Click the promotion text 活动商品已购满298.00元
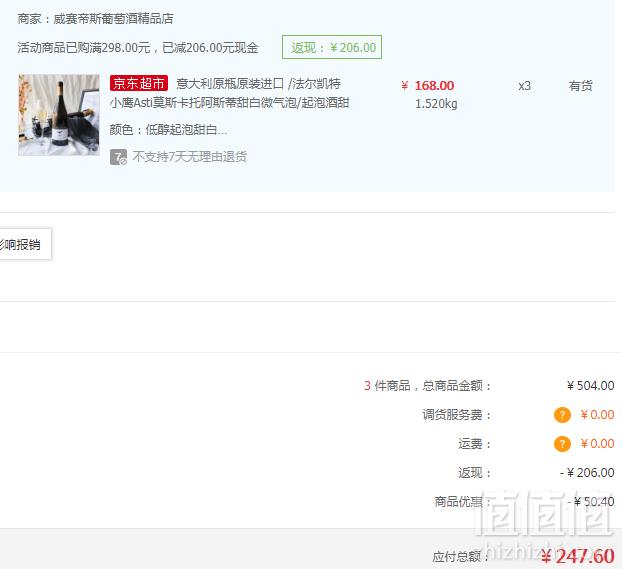This screenshot has width=622, height=569. 84,48
